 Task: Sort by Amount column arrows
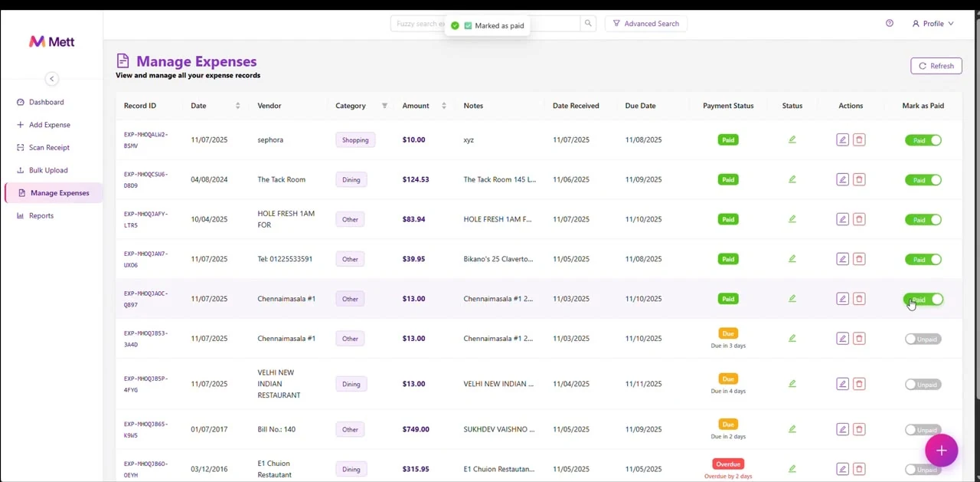pos(444,106)
